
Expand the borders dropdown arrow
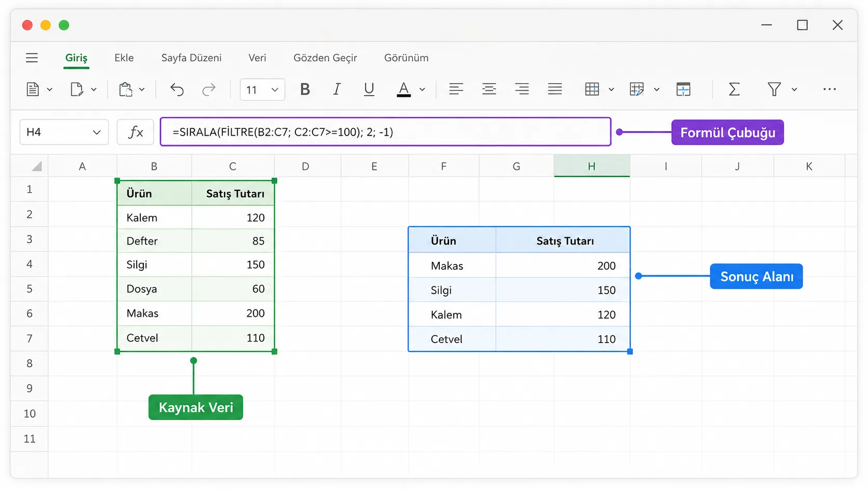612,89
